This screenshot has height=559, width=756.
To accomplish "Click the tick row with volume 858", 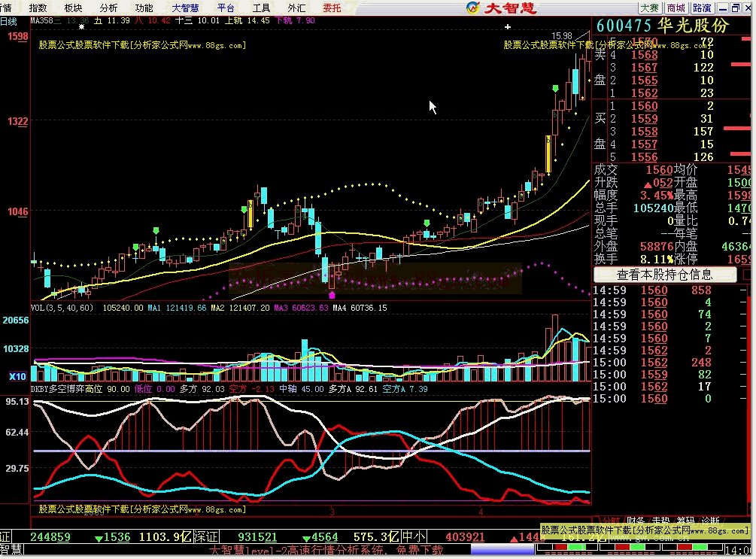I will 669,290.
